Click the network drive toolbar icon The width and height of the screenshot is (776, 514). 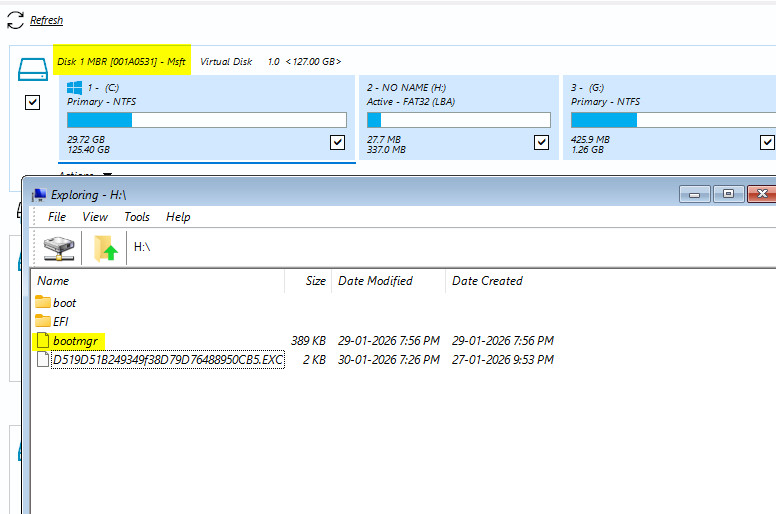pos(58,246)
